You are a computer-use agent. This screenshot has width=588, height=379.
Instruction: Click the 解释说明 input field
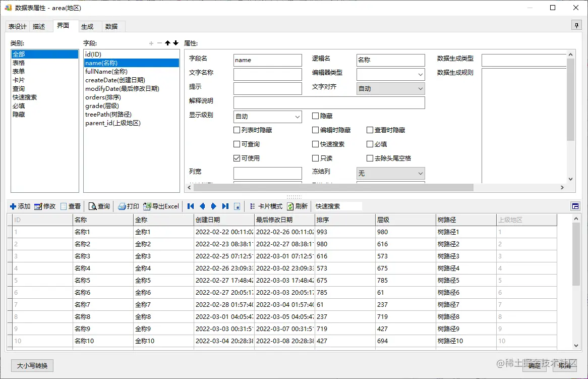(x=329, y=102)
